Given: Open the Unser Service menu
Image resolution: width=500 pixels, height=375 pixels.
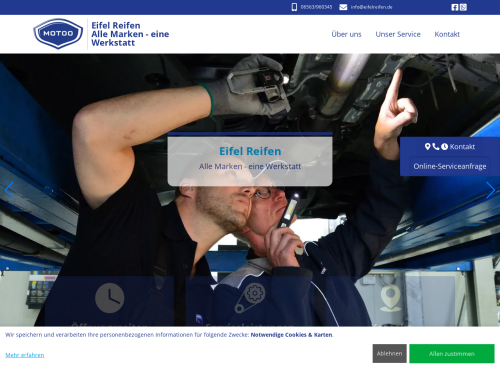Looking at the screenshot, I should (398, 34).
